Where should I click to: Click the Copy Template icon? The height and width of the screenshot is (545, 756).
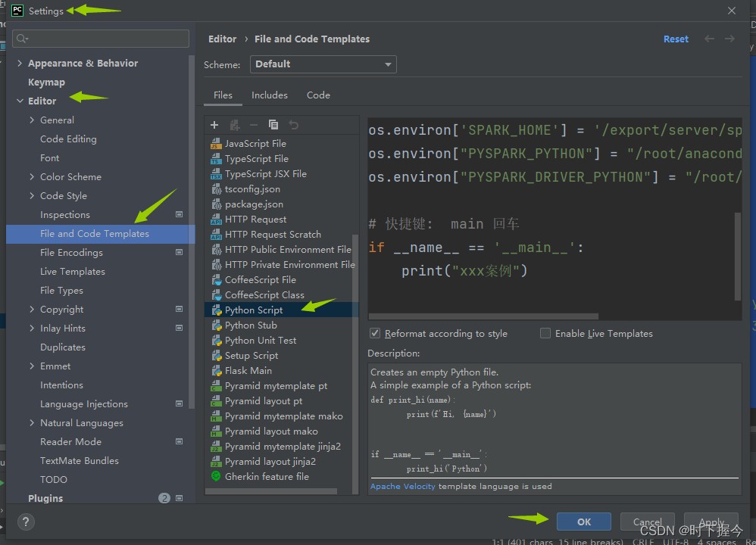click(x=273, y=126)
